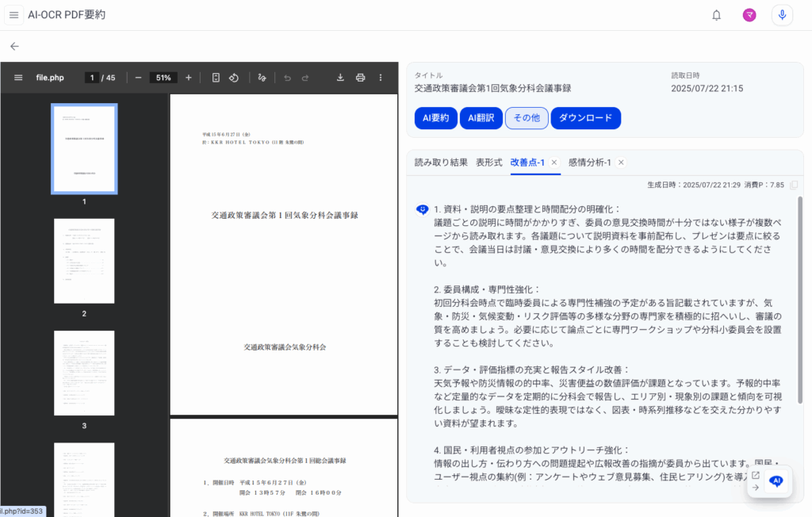Click the AI翻訳 button
The height and width of the screenshot is (517, 812).
pyautogui.click(x=481, y=118)
